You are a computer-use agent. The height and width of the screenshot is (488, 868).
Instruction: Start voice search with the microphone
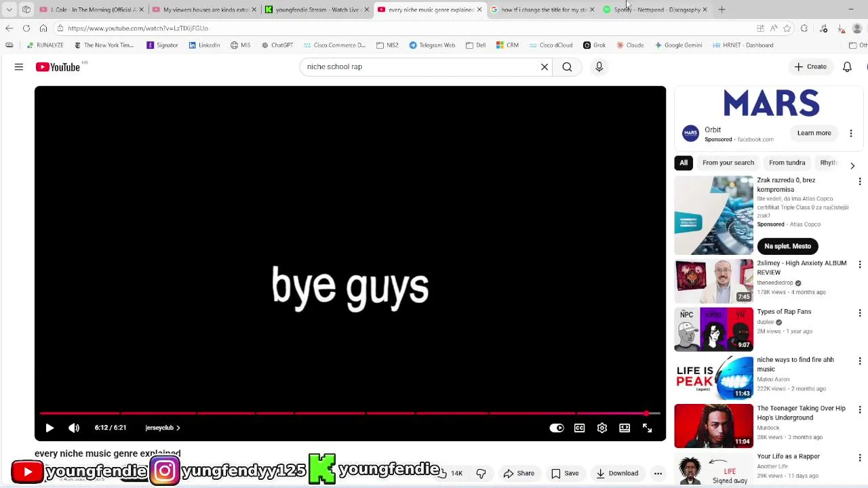point(599,67)
